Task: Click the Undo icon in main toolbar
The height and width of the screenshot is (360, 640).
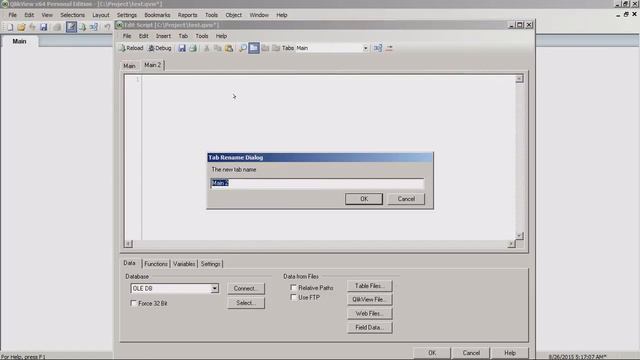Action: (x=107, y=27)
